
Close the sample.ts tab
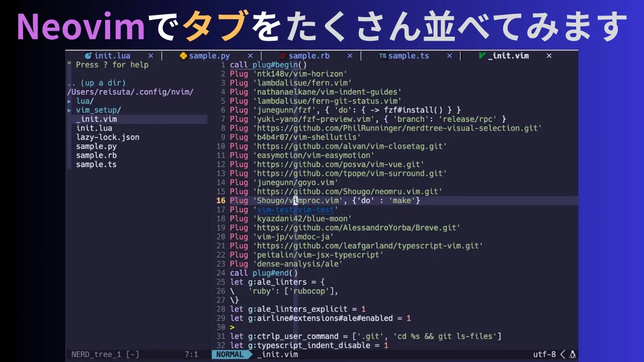(449, 56)
